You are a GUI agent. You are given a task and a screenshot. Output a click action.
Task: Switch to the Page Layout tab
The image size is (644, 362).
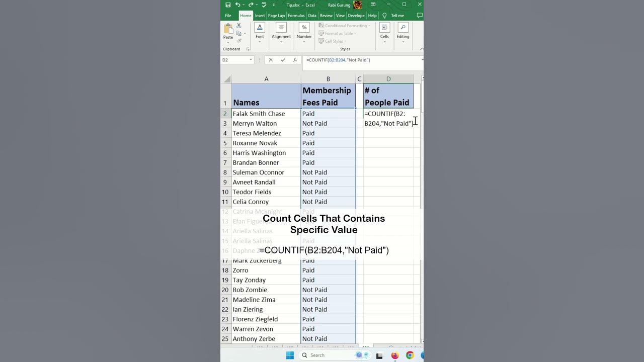pos(276,16)
